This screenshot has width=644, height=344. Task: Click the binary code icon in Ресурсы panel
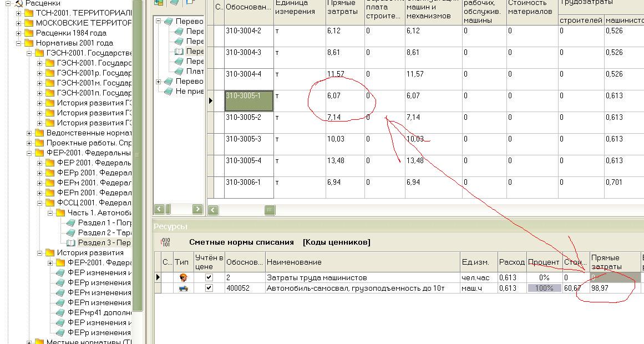point(165,242)
